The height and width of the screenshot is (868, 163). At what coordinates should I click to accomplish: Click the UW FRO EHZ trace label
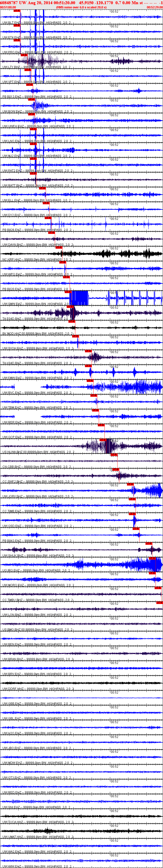37,53
